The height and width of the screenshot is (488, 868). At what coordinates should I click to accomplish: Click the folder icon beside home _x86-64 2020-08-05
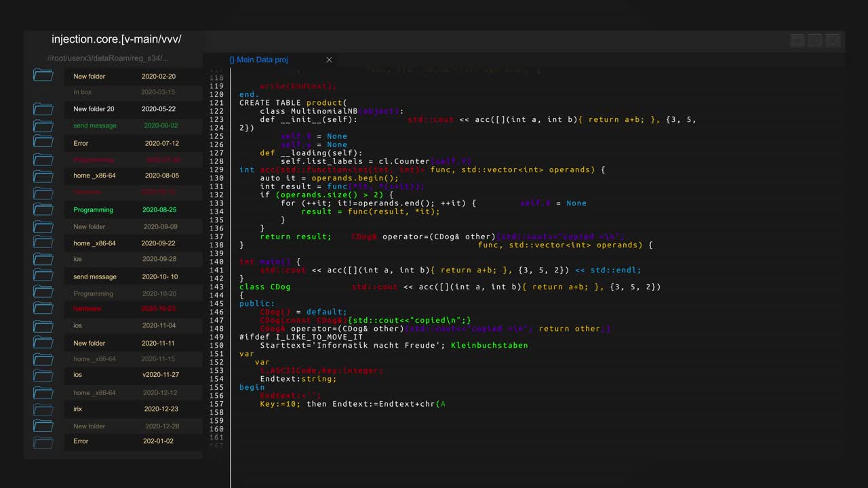click(x=43, y=176)
